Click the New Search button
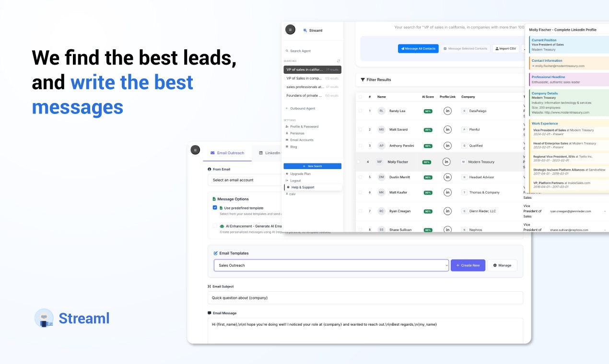The width and height of the screenshot is (609, 364). (312, 166)
